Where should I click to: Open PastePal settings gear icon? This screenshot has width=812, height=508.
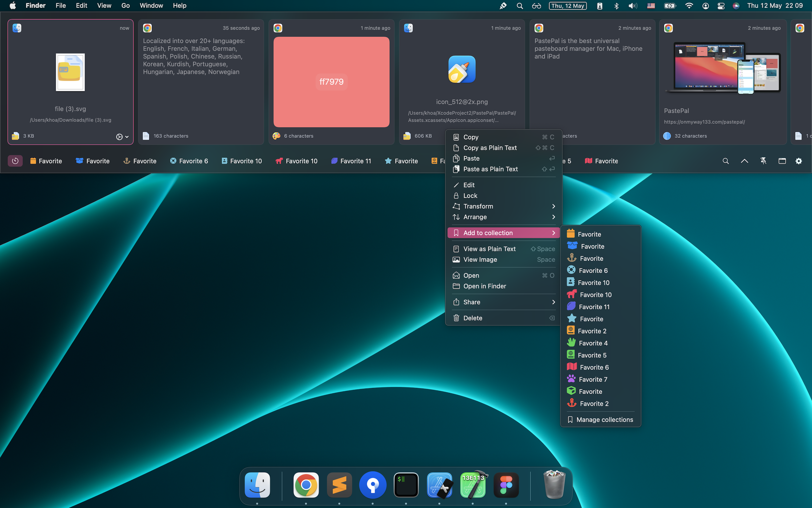pyautogui.click(x=799, y=161)
